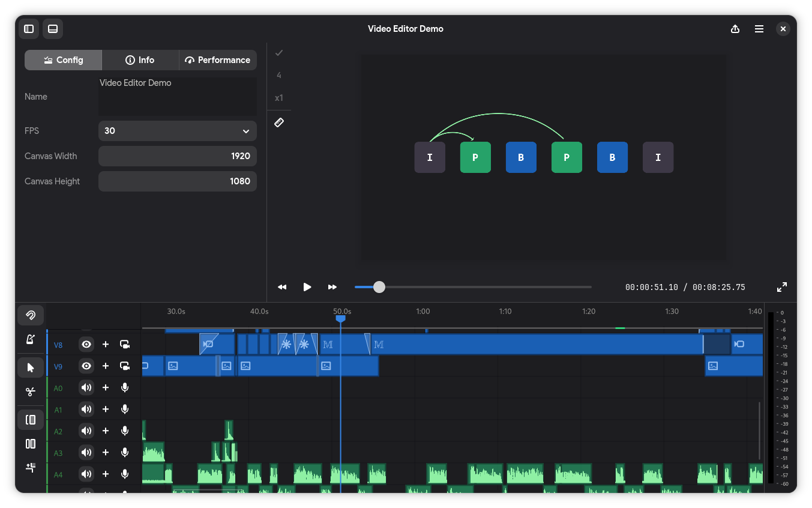Viewport: 812px width, 508px height.
Task: Click the two-column split icon in timeline toolbar
Action: coord(31,444)
